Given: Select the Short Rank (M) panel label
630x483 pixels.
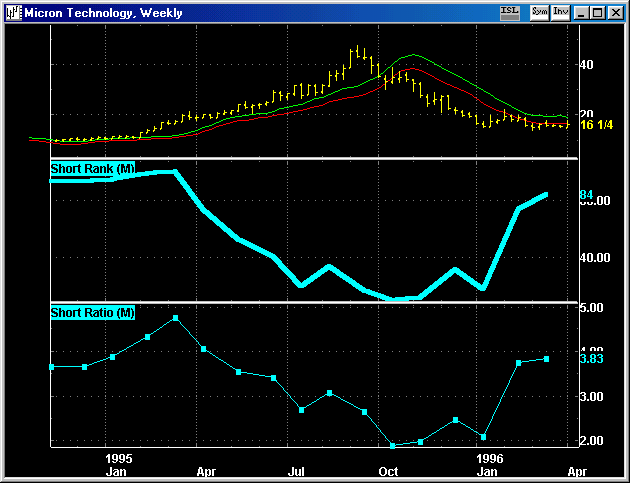Looking at the screenshot, I should [92, 168].
